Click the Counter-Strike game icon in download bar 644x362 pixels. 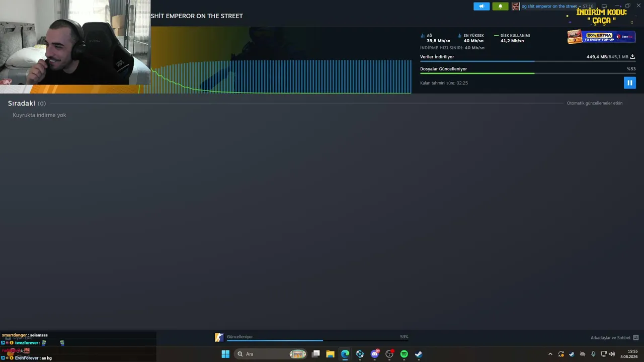tap(219, 337)
